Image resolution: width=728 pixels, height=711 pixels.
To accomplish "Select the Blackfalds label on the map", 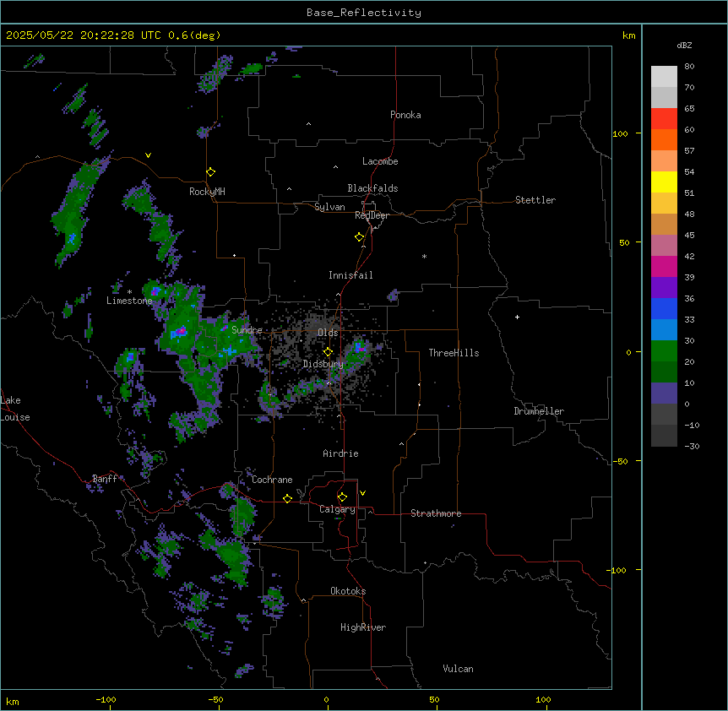I will tap(372, 188).
